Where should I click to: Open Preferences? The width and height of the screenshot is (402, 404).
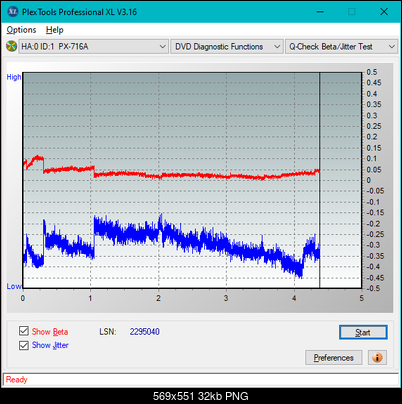(x=333, y=358)
